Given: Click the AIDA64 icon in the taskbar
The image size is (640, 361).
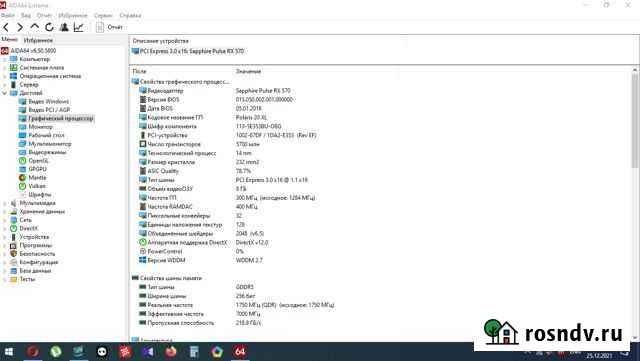Looking at the screenshot, I should tap(240, 352).
